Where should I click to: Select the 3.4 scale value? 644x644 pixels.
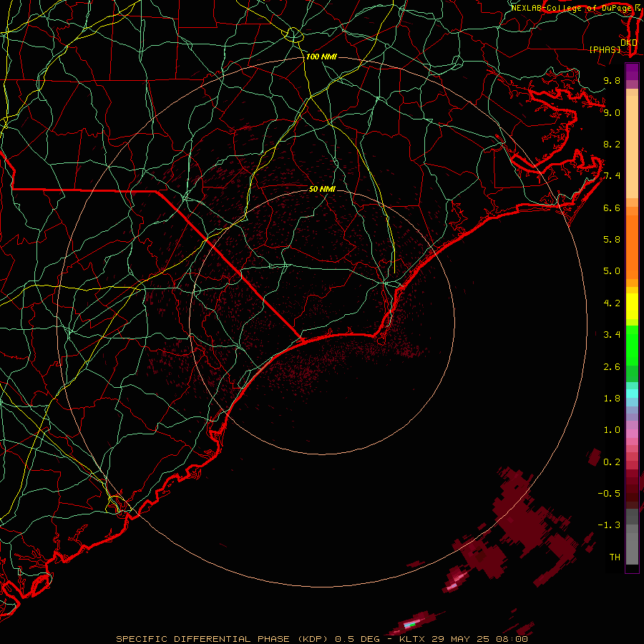pos(612,335)
